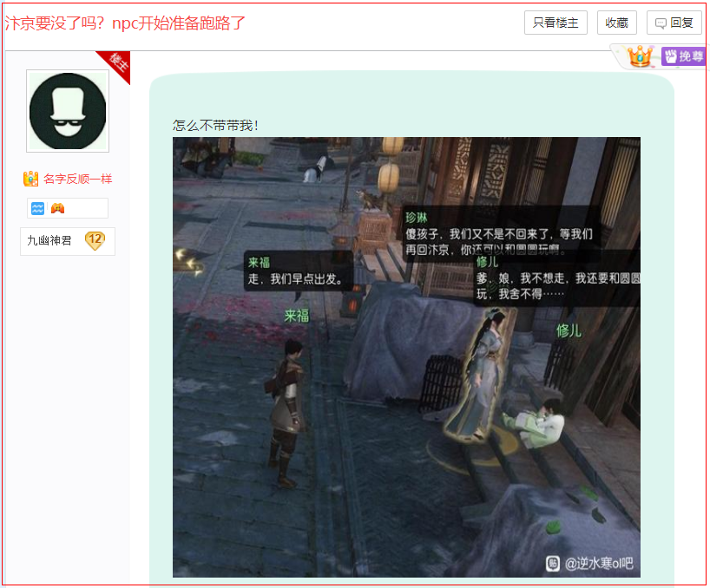The height and width of the screenshot is (588, 710).
Task: Click the speech bubble icon in 回复 button
Action: coord(661,23)
